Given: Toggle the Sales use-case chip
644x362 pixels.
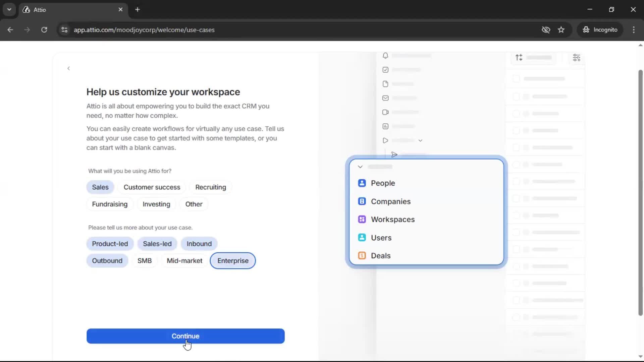Looking at the screenshot, I should [100, 187].
